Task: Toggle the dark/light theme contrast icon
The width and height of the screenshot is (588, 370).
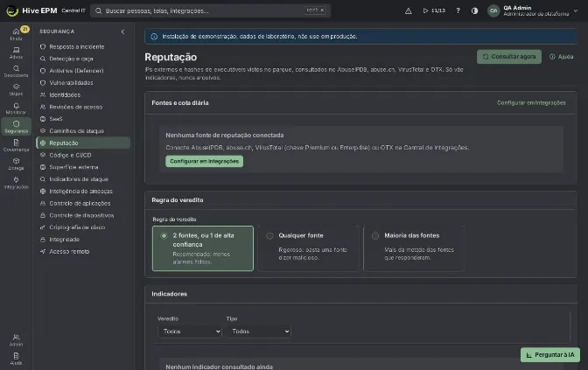Action: click(475, 10)
